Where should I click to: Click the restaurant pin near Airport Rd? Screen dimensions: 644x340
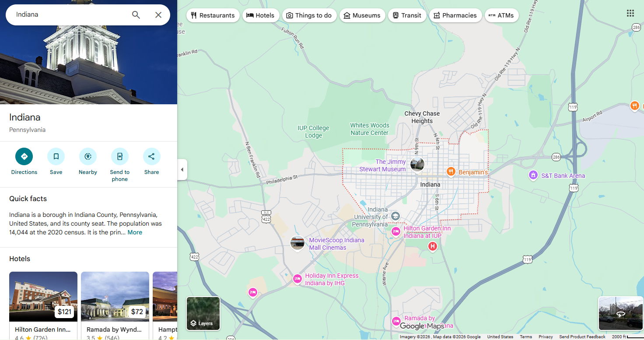point(634,106)
